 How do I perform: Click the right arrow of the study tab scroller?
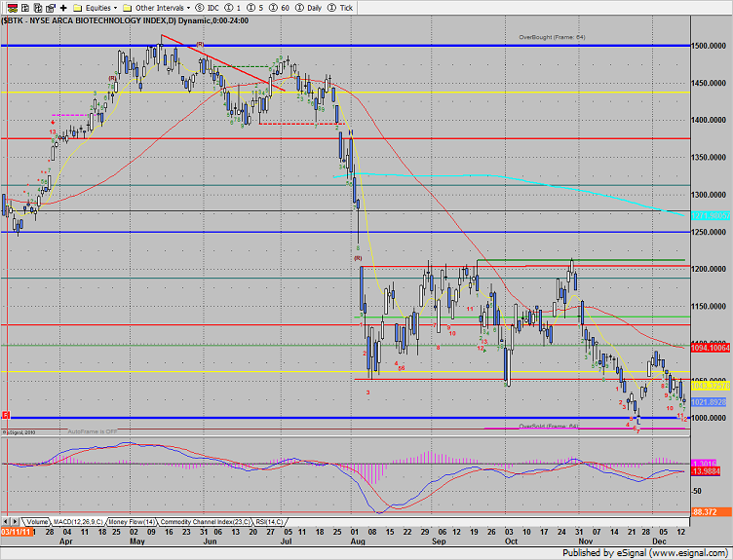coord(15,521)
